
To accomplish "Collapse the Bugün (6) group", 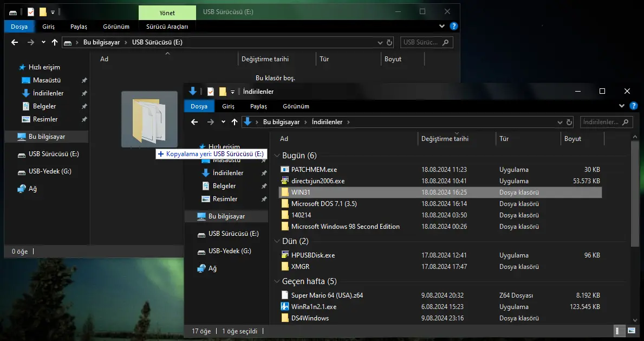I will (x=276, y=156).
